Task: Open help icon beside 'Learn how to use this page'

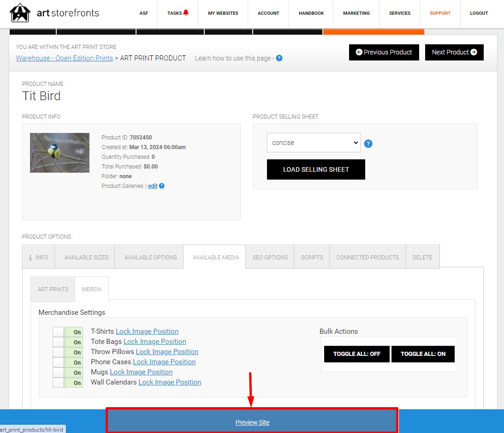Action: tap(279, 58)
